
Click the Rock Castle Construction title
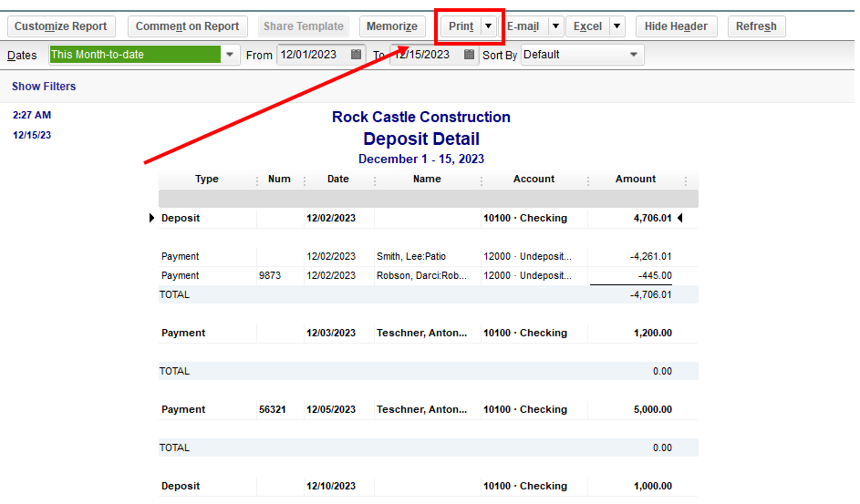[421, 118]
